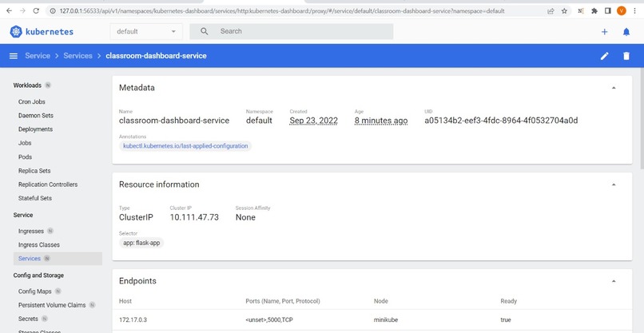This screenshot has height=333, width=644.
Task: Click the Cluster IP 10.111.47.73
Action: pos(194,218)
